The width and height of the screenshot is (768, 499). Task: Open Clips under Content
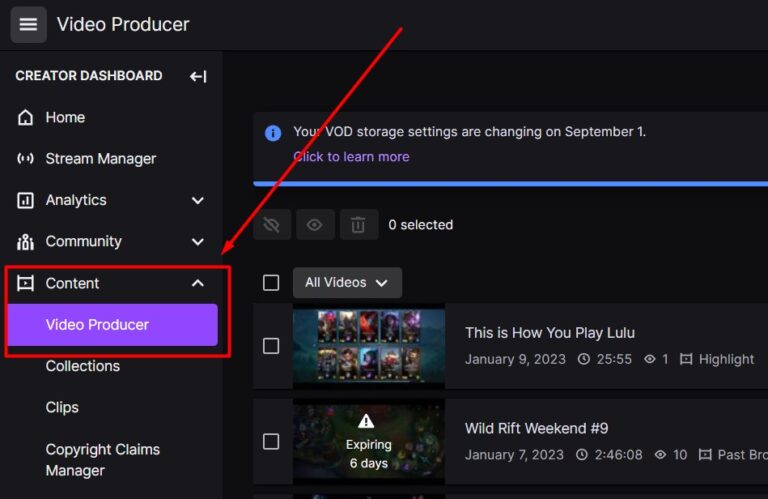pos(62,407)
